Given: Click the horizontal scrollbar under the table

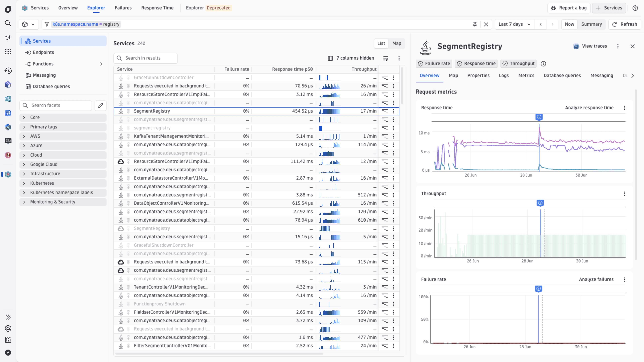Looking at the screenshot, I should pyautogui.click(x=219, y=354).
